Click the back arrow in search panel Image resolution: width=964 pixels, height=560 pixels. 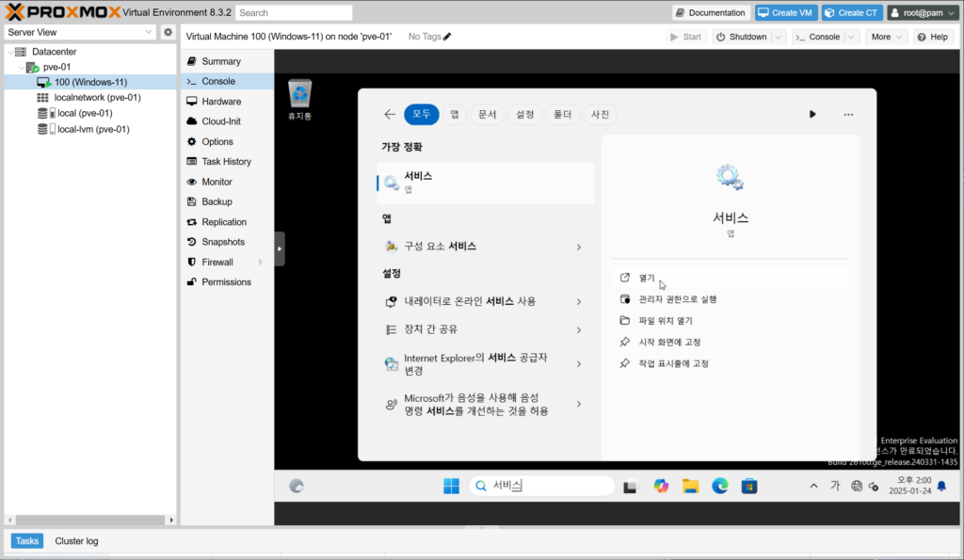tap(390, 114)
